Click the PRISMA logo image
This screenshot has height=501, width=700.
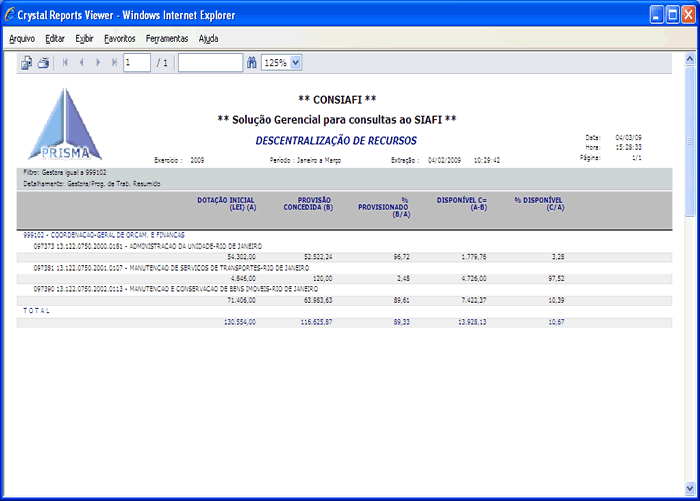click(x=65, y=124)
